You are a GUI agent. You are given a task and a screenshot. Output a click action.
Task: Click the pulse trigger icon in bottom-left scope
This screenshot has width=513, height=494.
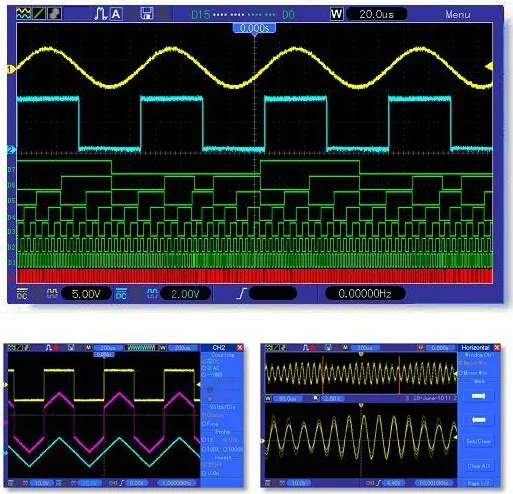pyautogui.click(x=49, y=348)
